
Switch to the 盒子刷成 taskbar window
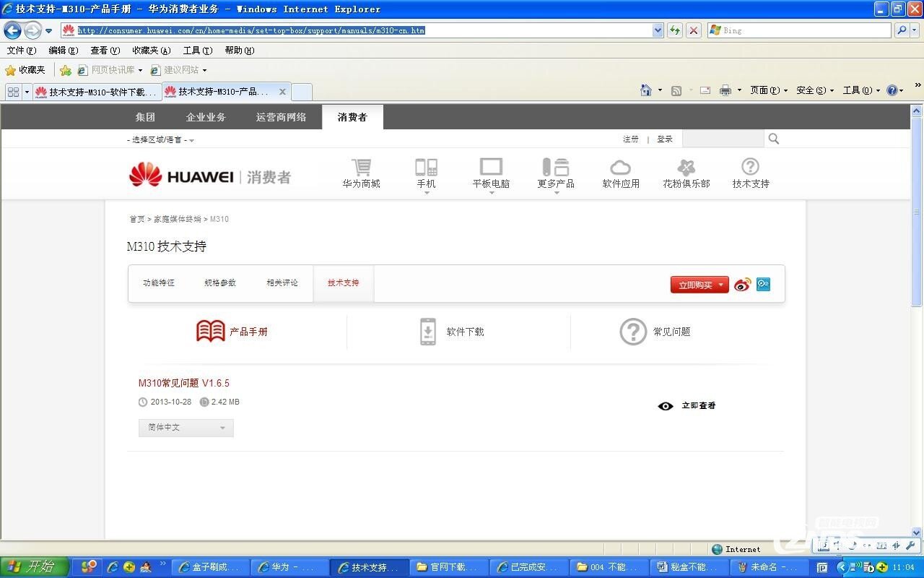212,567
